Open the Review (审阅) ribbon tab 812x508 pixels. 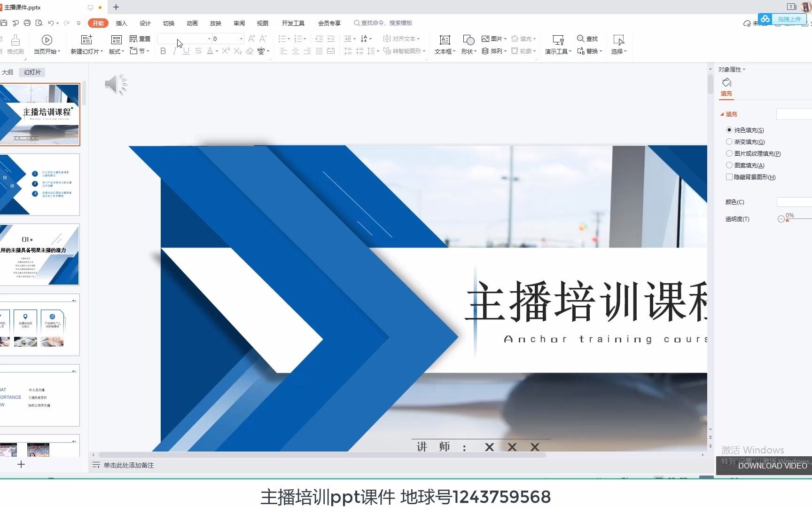coord(239,23)
